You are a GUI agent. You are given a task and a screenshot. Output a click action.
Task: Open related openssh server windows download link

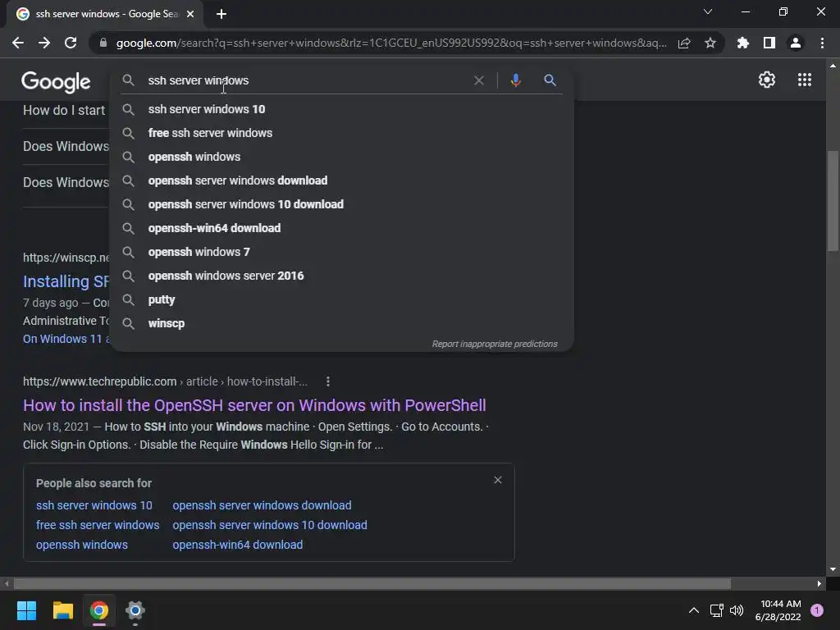pyautogui.click(x=262, y=505)
